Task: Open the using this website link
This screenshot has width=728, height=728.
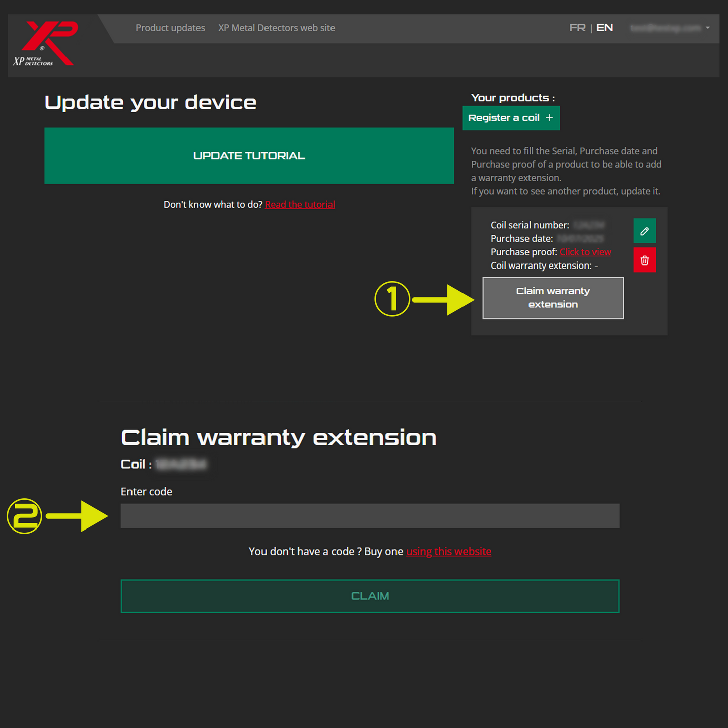Action: click(x=448, y=551)
